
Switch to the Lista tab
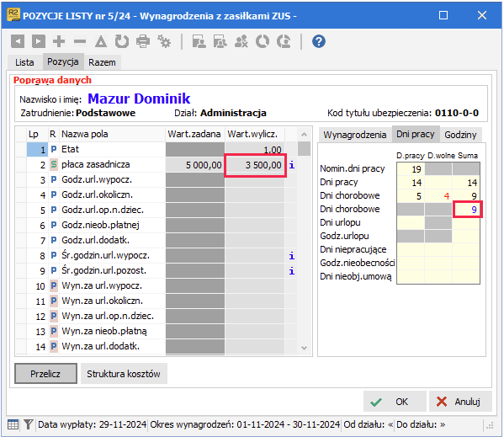[24, 62]
